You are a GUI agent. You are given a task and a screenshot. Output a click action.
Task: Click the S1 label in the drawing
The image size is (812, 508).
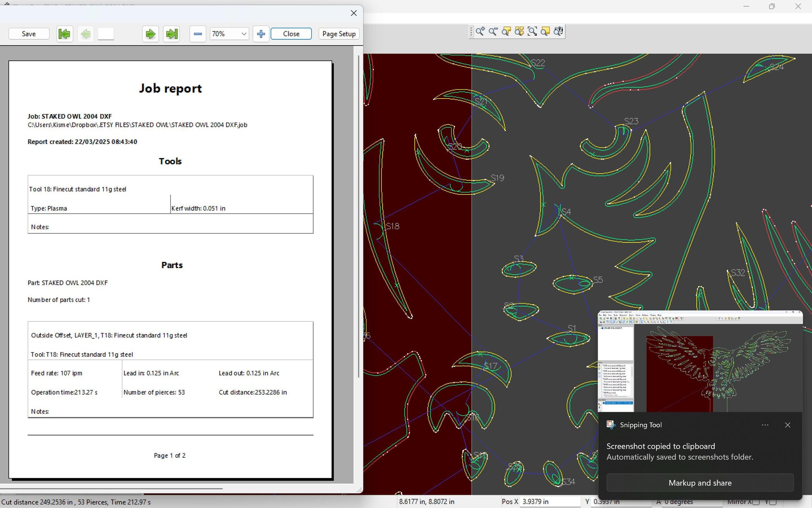pyautogui.click(x=572, y=328)
